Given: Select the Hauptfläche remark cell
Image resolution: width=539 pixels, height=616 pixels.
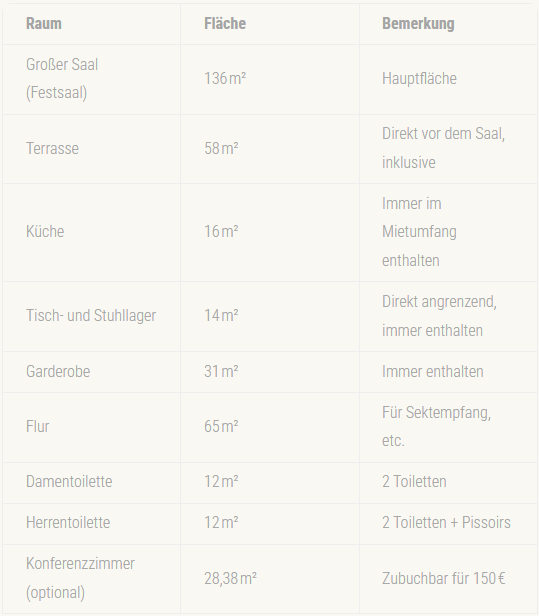Looking at the screenshot, I should [419, 79].
